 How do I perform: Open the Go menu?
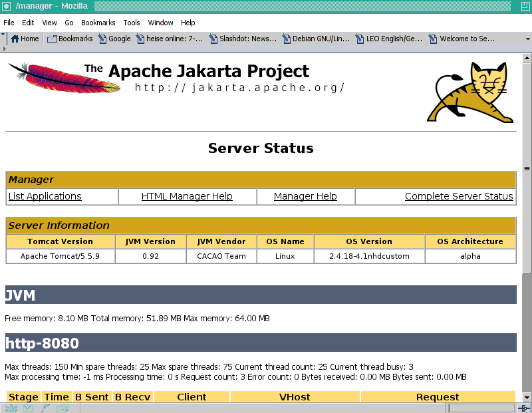point(69,23)
